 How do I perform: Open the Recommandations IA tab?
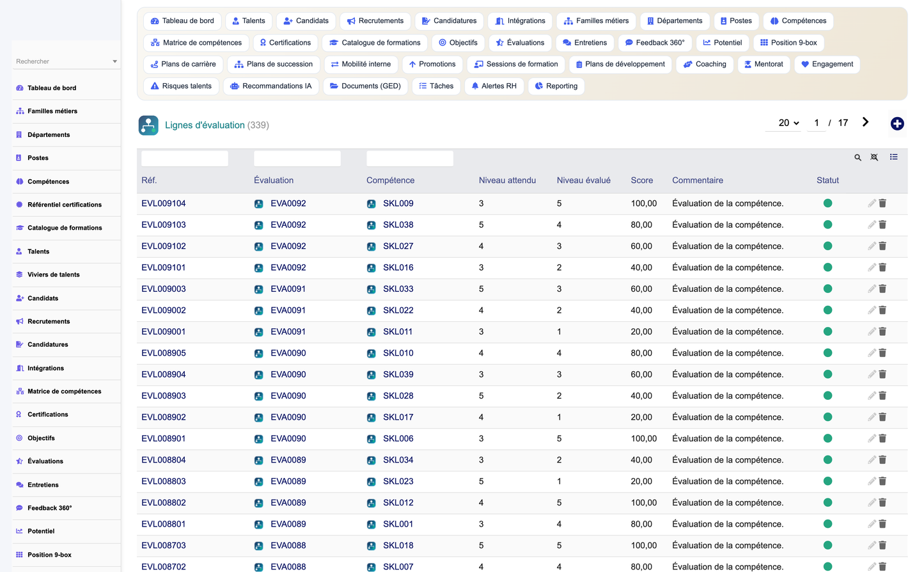(x=270, y=86)
